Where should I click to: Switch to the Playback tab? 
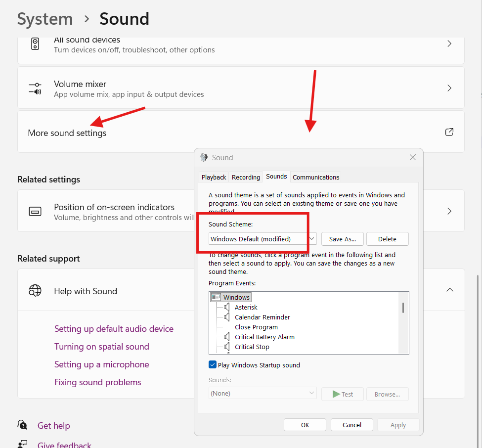[214, 177]
